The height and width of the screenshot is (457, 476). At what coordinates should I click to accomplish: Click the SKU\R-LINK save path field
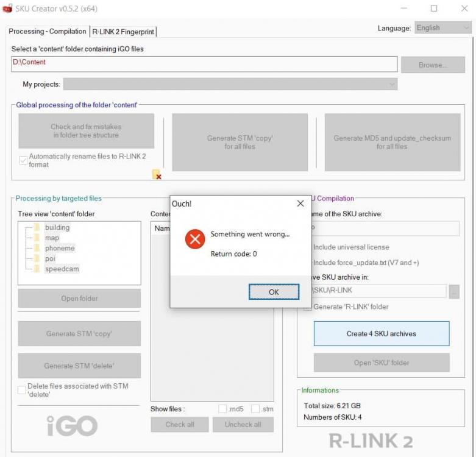click(x=378, y=291)
